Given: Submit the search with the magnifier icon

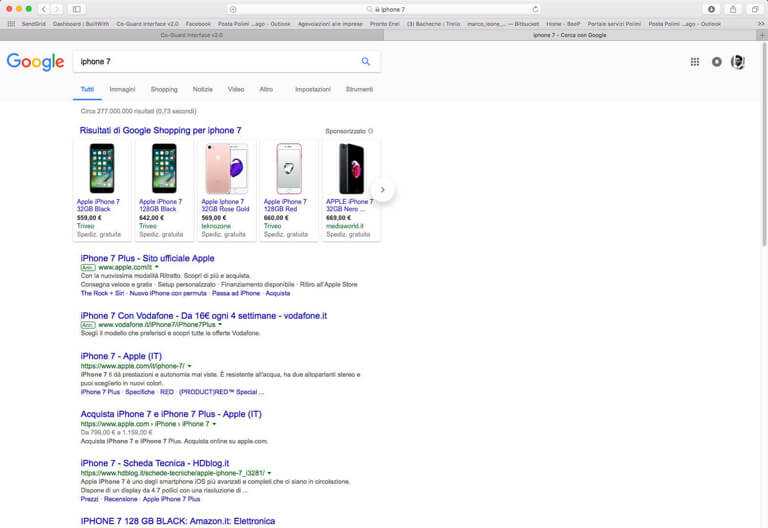Looking at the screenshot, I should tap(365, 61).
